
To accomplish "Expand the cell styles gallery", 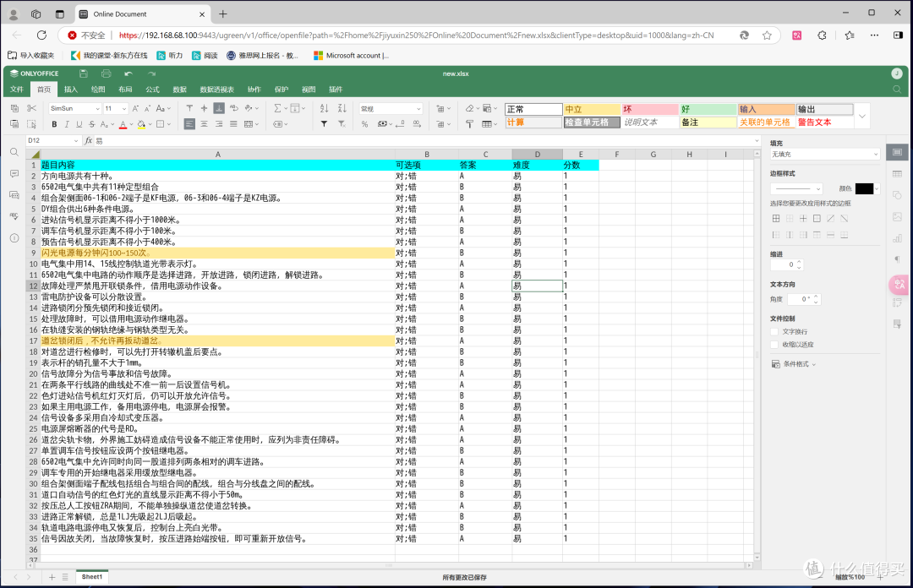I will [862, 116].
